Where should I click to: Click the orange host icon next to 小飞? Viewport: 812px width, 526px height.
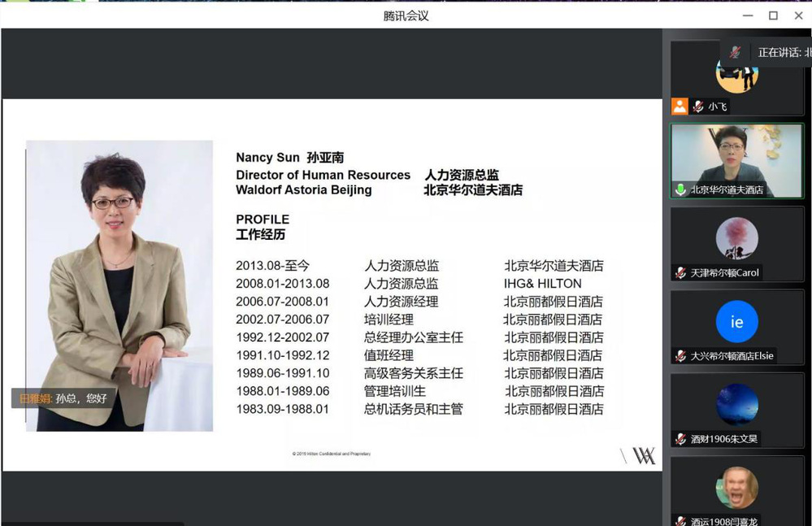pos(680,107)
